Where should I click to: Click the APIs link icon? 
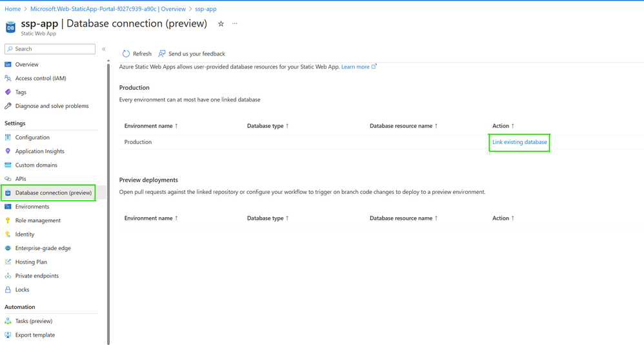[8, 179]
